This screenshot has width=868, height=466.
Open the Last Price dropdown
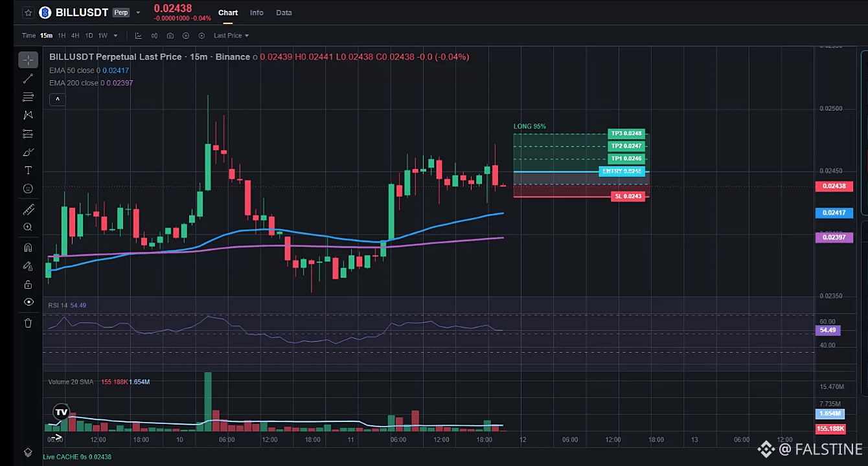click(x=231, y=36)
